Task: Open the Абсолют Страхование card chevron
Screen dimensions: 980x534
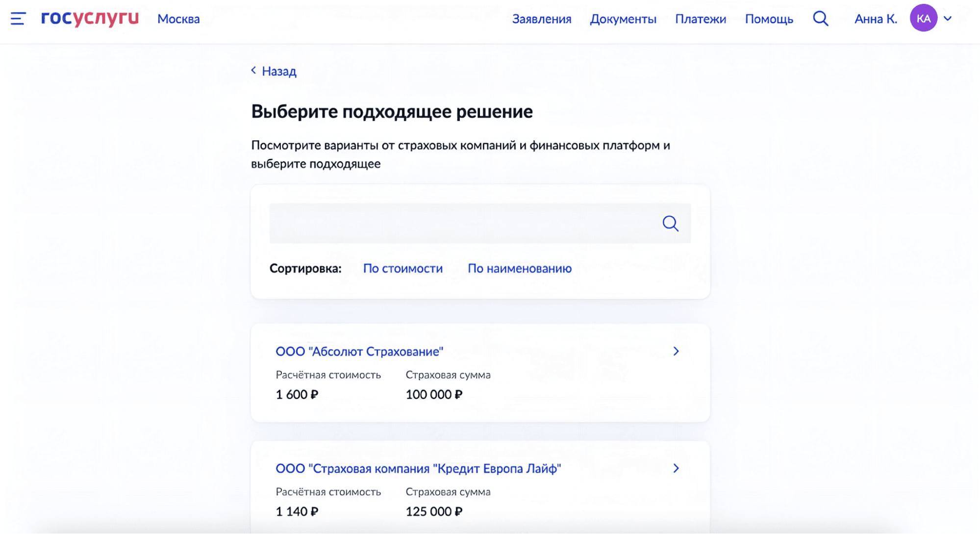Action: (x=676, y=351)
